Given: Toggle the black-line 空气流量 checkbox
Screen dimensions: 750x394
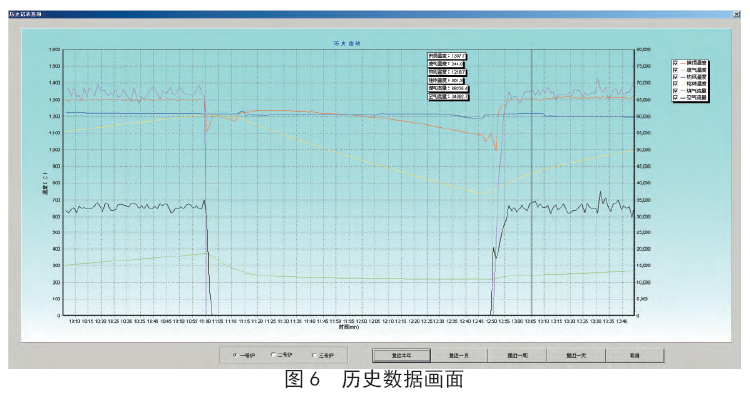Looking at the screenshot, I should pyautogui.click(x=676, y=98).
